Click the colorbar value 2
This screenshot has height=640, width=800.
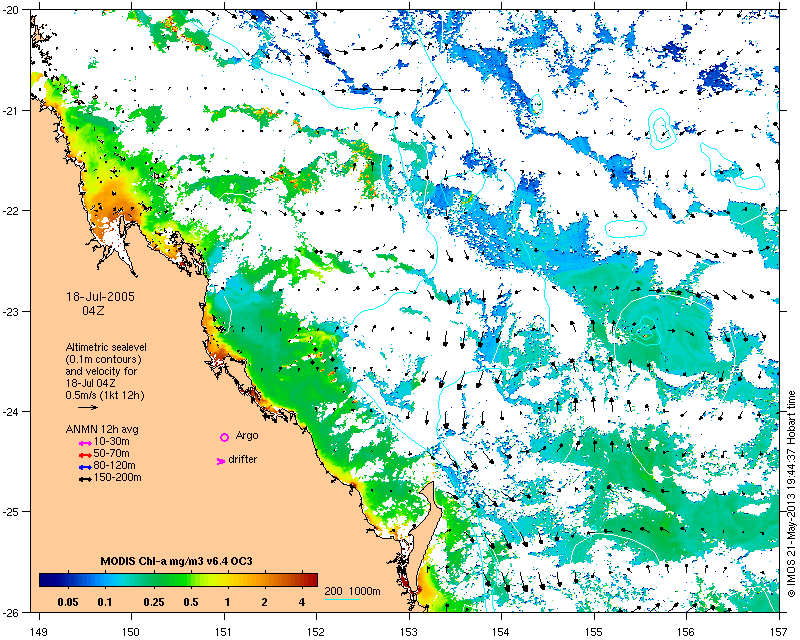(264, 602)
